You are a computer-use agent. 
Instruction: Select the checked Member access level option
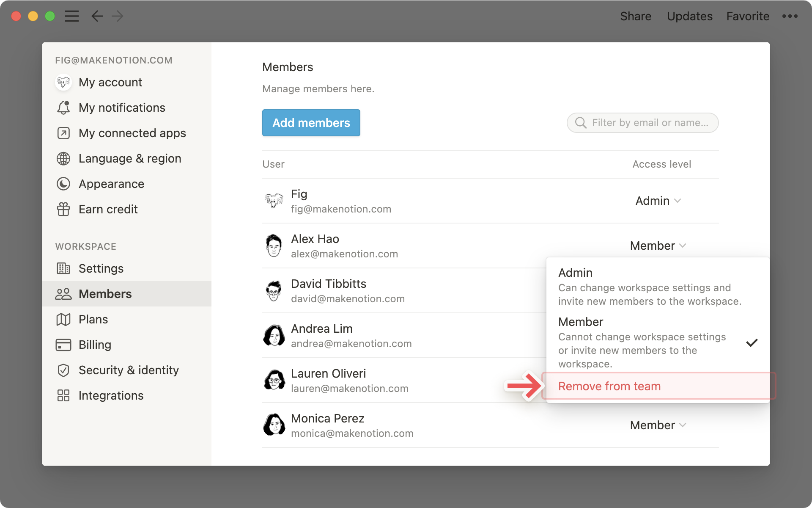649,342
